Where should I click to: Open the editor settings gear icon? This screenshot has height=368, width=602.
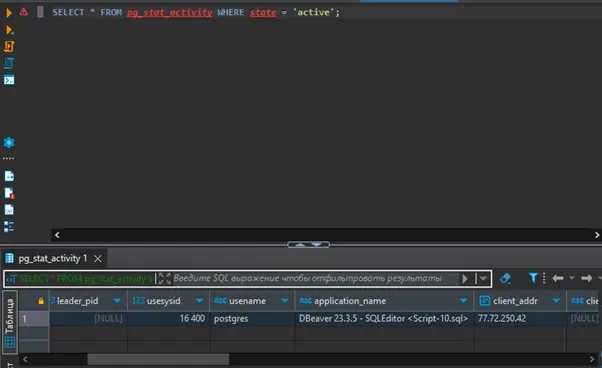(9, 142)
